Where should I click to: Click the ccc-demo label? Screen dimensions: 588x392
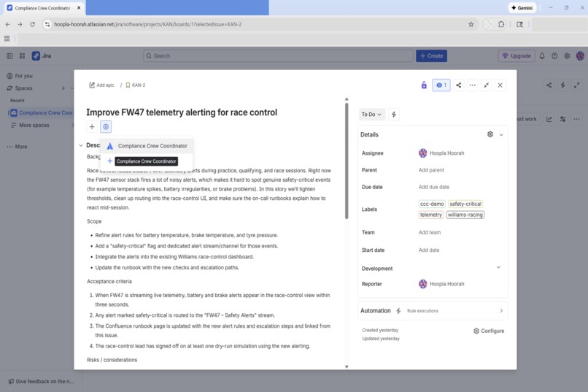point(432,204)
